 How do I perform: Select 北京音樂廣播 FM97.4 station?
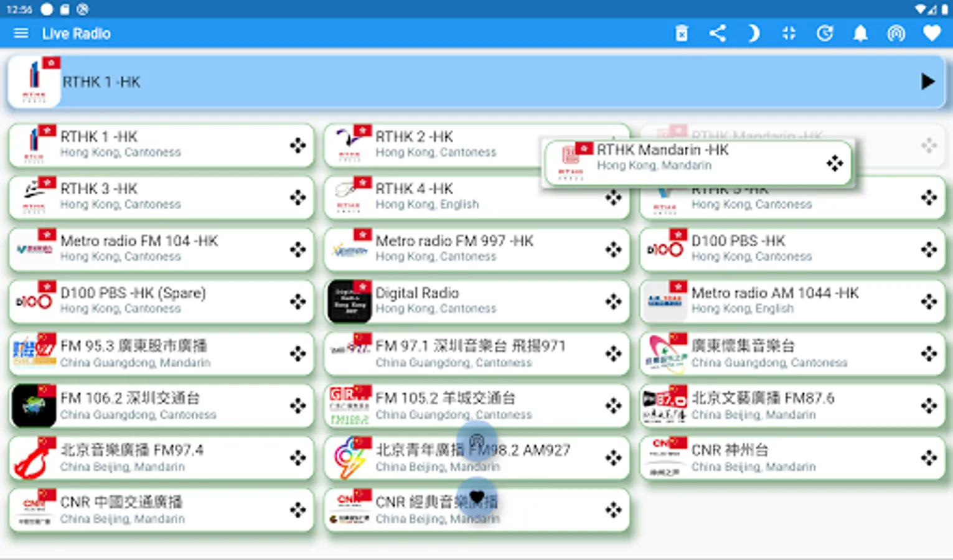[x=161, y=458]
